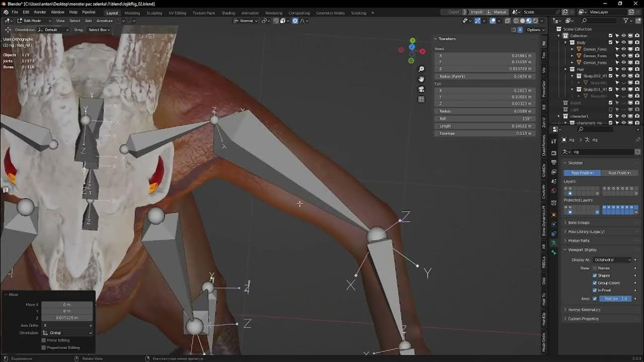Click the Manual button in top bar

497,12
